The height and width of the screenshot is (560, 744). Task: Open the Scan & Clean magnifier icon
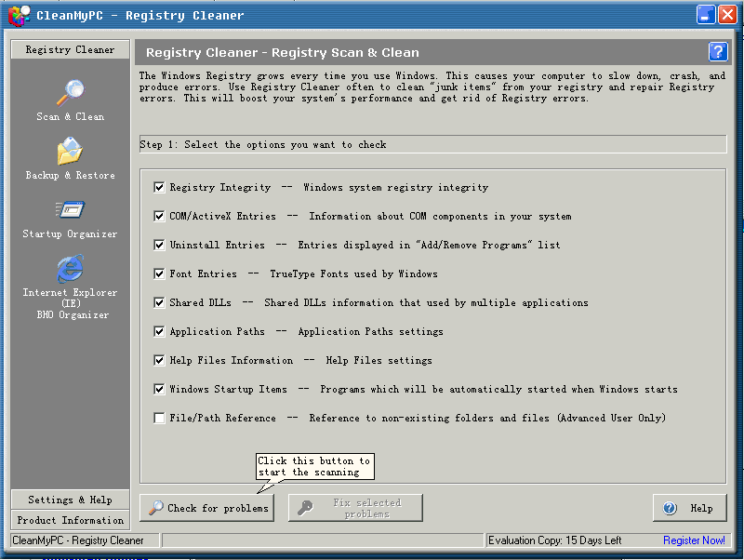71,92
